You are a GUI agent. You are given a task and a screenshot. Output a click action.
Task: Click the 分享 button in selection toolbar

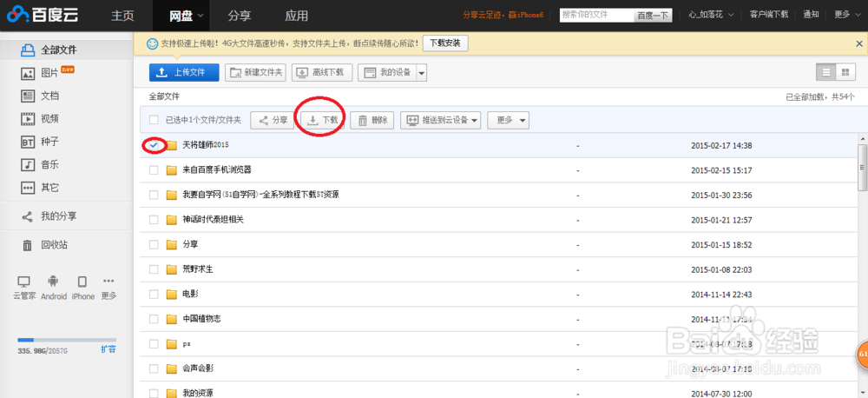pyautogui.click(x=273, y=120)
